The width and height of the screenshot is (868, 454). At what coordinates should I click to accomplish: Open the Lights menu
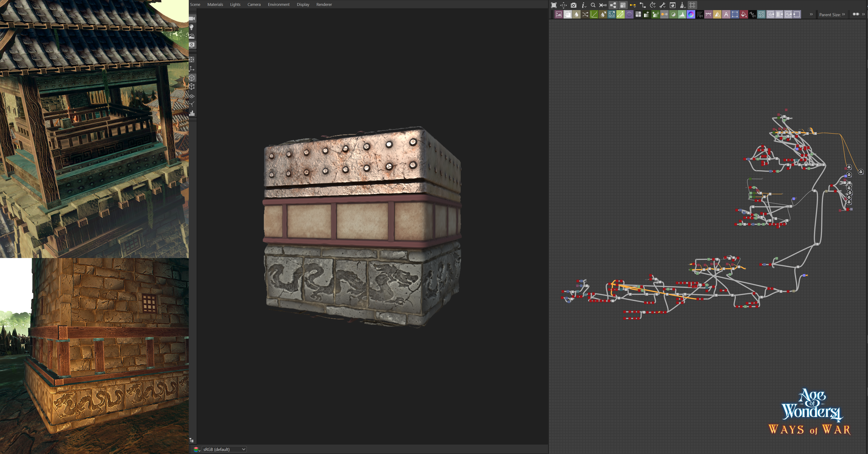pos(235,4)
